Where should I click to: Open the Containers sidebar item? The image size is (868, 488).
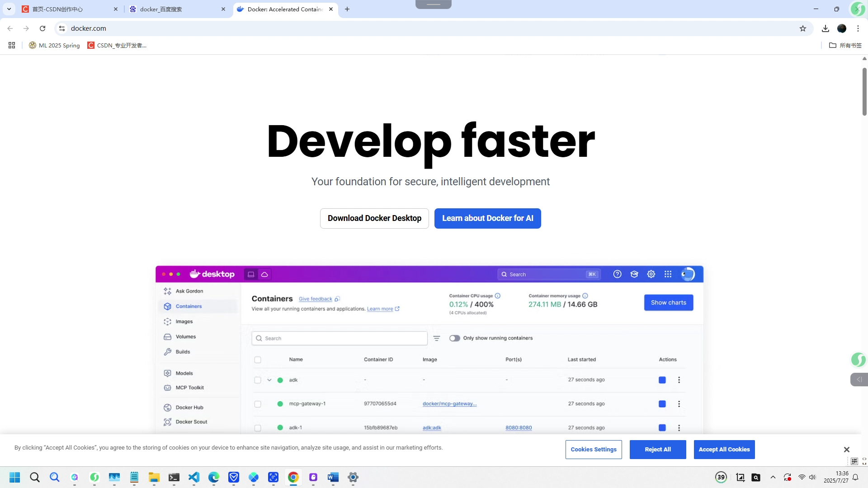(198, 306)
